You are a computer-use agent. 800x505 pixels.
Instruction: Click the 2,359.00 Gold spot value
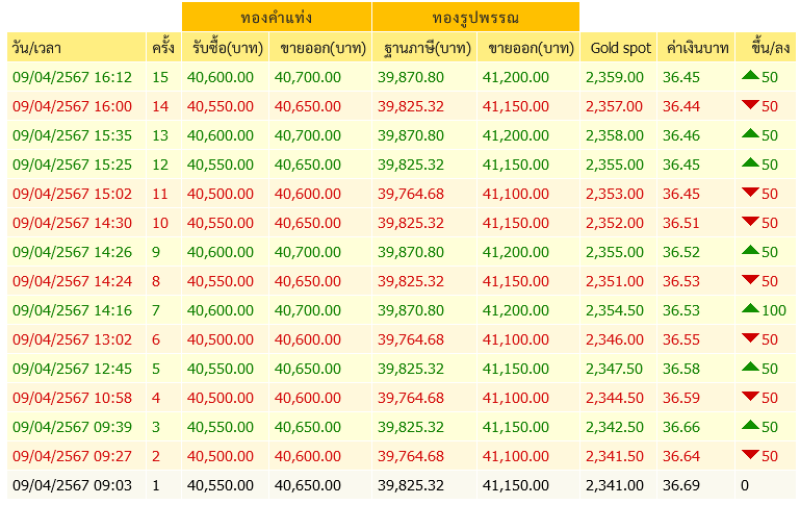(x=614, y=77)
